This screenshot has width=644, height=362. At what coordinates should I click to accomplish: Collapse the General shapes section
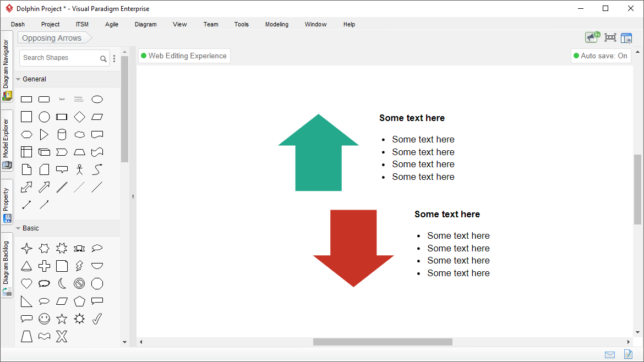[x=18, y=79]
